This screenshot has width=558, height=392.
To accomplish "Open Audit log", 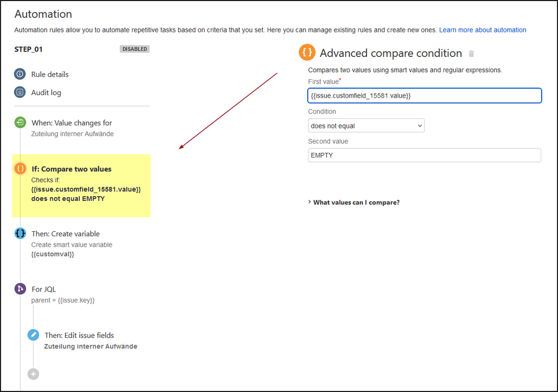I will coord(46,93).
